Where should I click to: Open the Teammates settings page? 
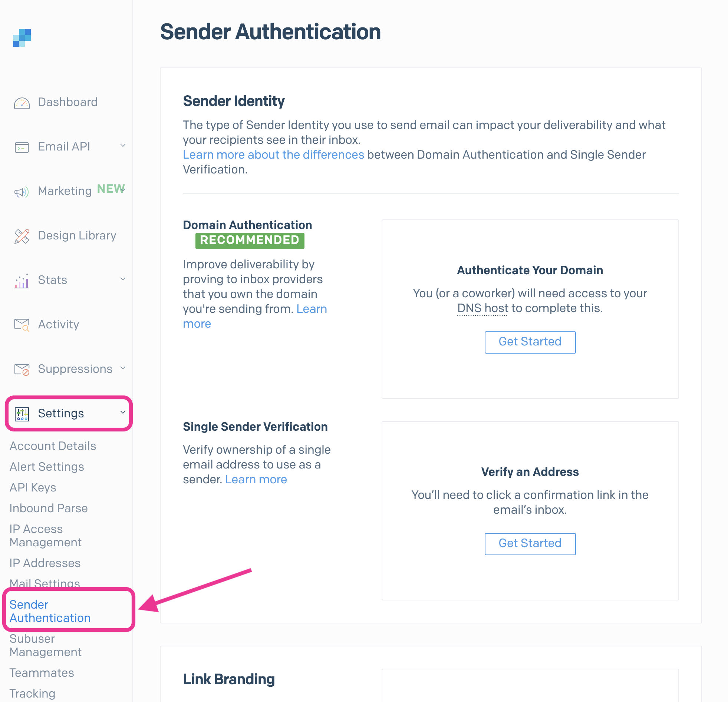click(x=41, y=673)
